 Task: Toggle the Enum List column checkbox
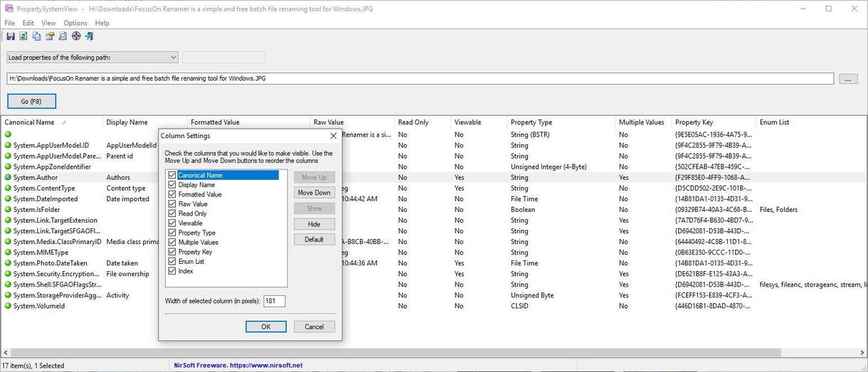tap(172, 261)
